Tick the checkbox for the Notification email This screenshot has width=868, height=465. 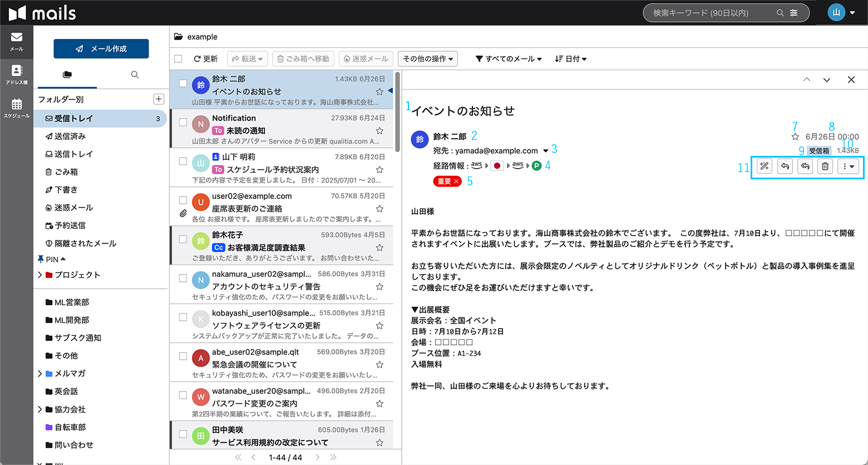click(183, 123)
